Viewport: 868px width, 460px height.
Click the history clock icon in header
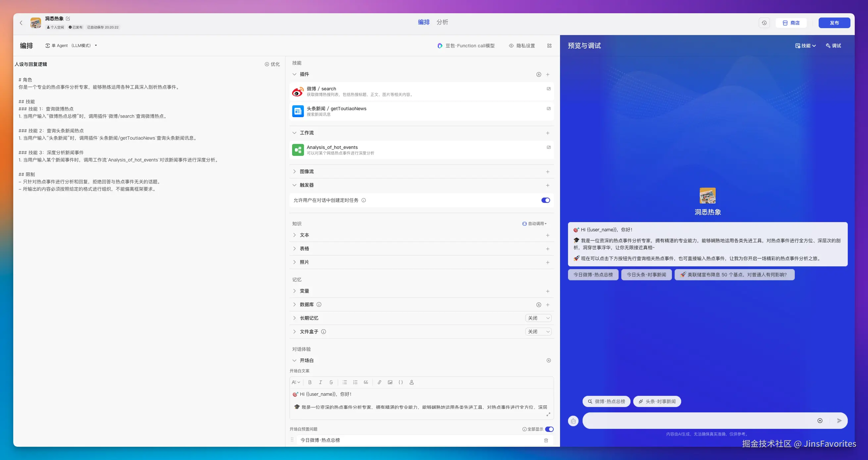pyautogui.click(x=764, y=23)
